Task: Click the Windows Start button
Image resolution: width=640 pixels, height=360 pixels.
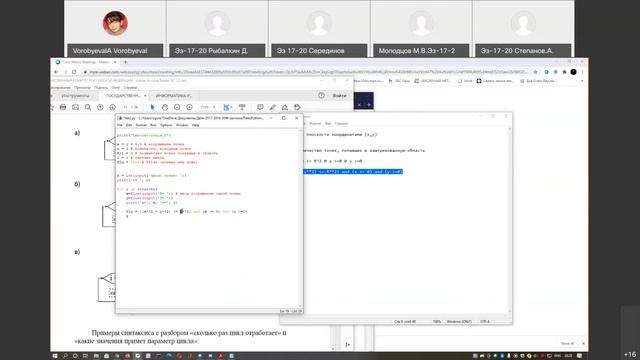Action: [55, 356]
